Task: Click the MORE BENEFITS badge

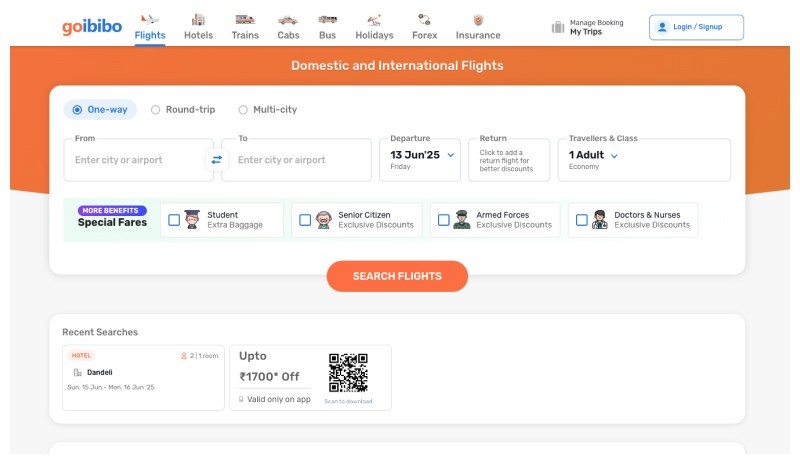Action: [x=112, y=210]
